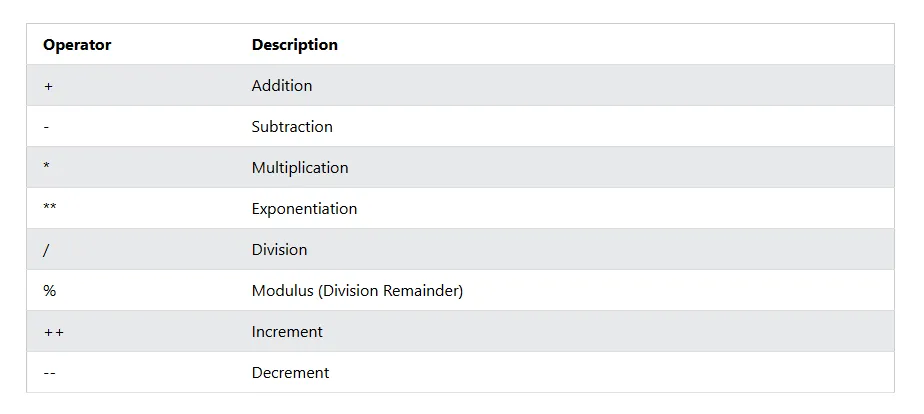924x414 pixels.
Task: Select the Addition description text
Action: click(x=282, y=86)
